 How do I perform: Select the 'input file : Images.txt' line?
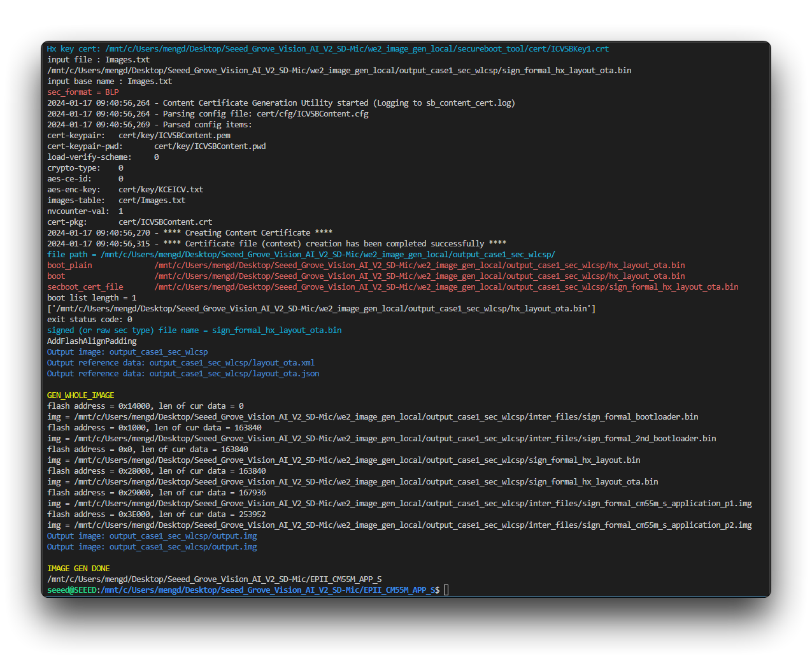[x=99, y=60]
